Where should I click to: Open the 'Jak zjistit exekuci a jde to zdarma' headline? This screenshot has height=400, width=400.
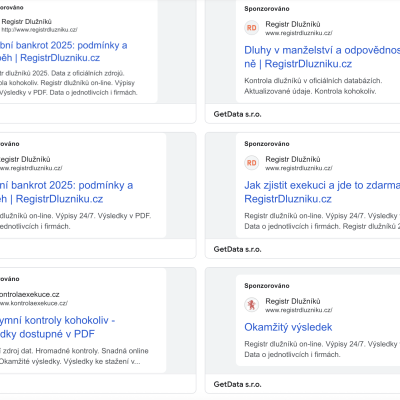click(x=322, y=192)
